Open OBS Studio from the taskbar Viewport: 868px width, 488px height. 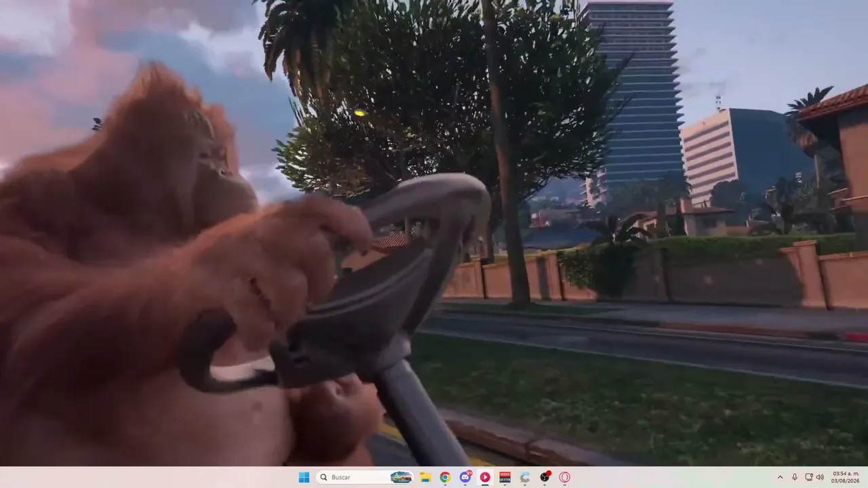click(x=545, y=477)
